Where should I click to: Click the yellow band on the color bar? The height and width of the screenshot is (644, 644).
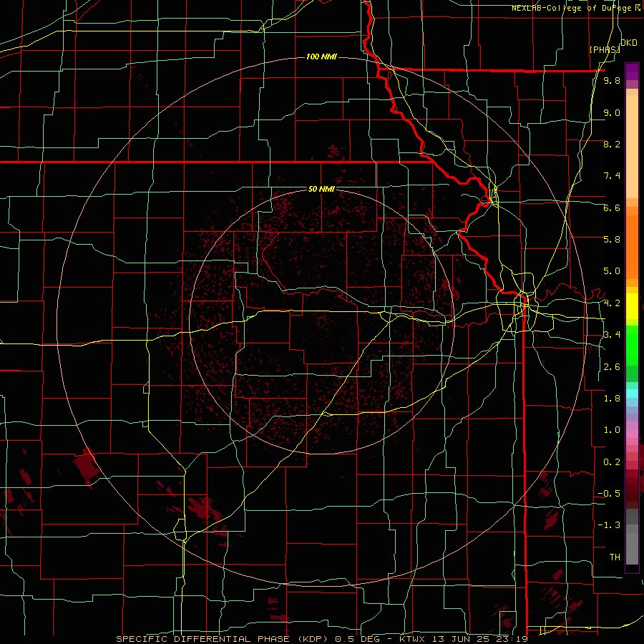632,306
